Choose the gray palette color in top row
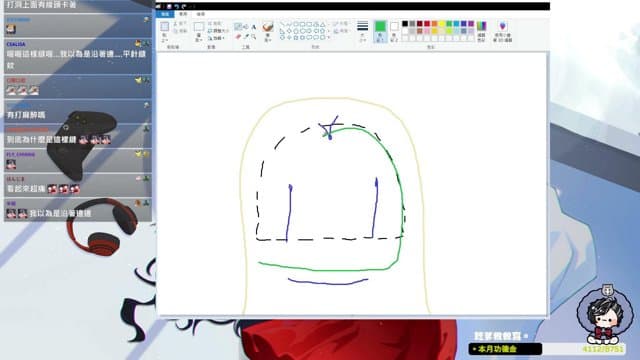 [412, 24]
